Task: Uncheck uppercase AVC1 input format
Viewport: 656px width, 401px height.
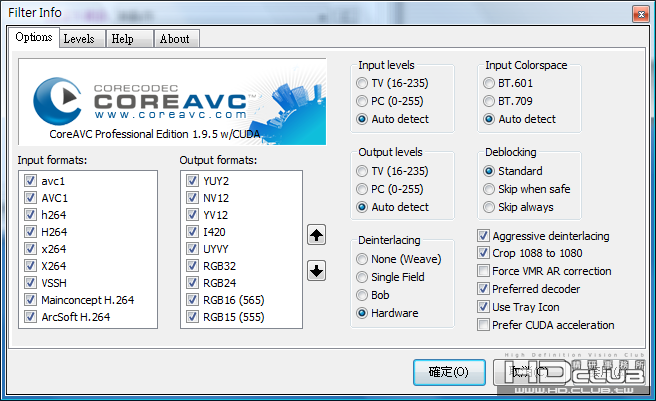Action: 30,198
